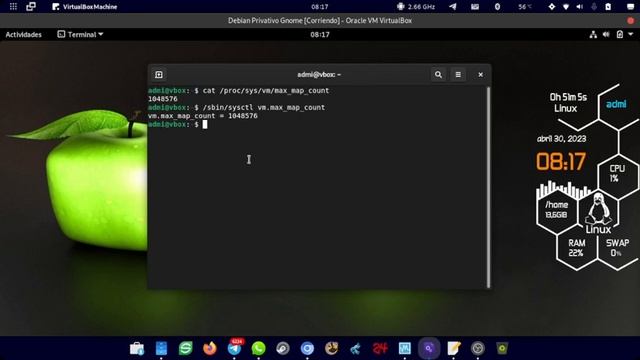Open the software store dock icon

coord(137,349)
